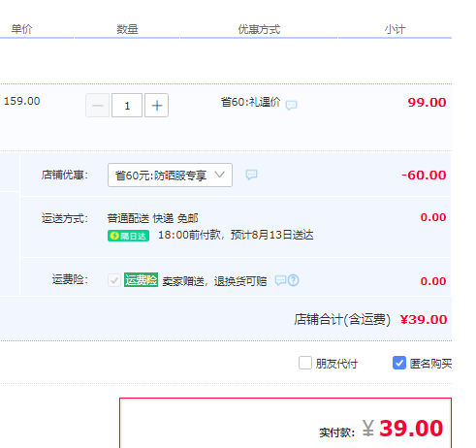This screenshot has height=448, width=476.
Task: Click the minus button to decrease quantity
Action: (98, 106)
